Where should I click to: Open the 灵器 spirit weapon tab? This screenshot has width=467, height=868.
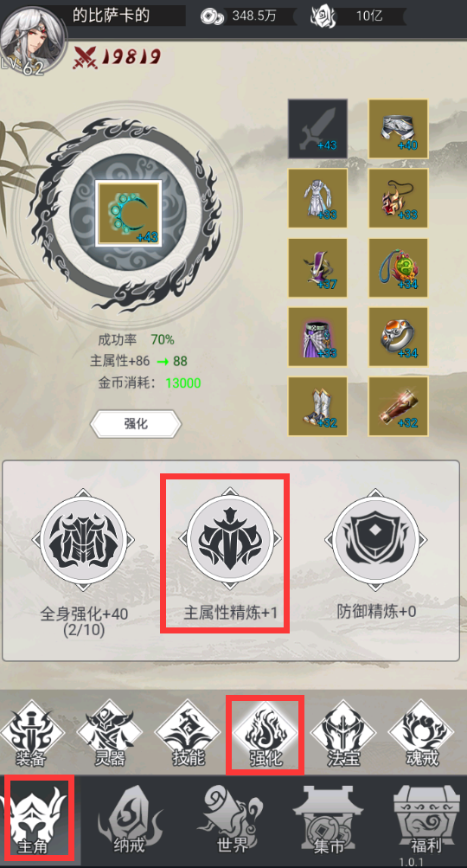click(x=109, y=734)
